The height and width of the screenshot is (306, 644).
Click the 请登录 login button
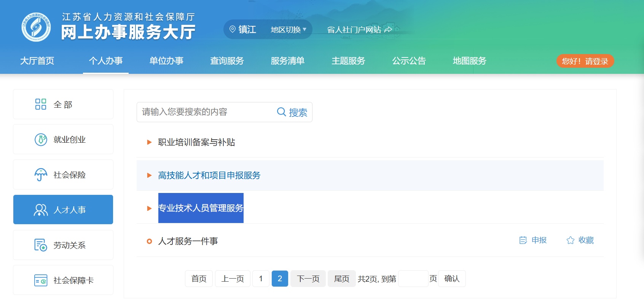[x=585, y=61]
